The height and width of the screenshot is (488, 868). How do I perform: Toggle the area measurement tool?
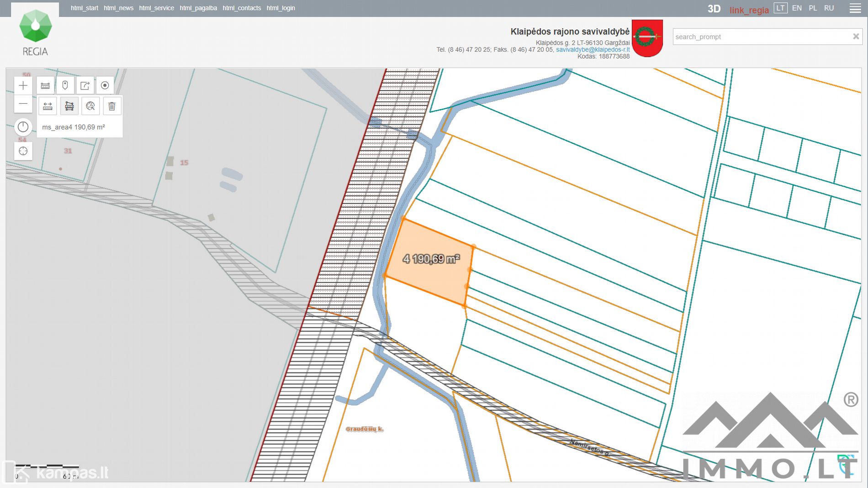point(69,106)
